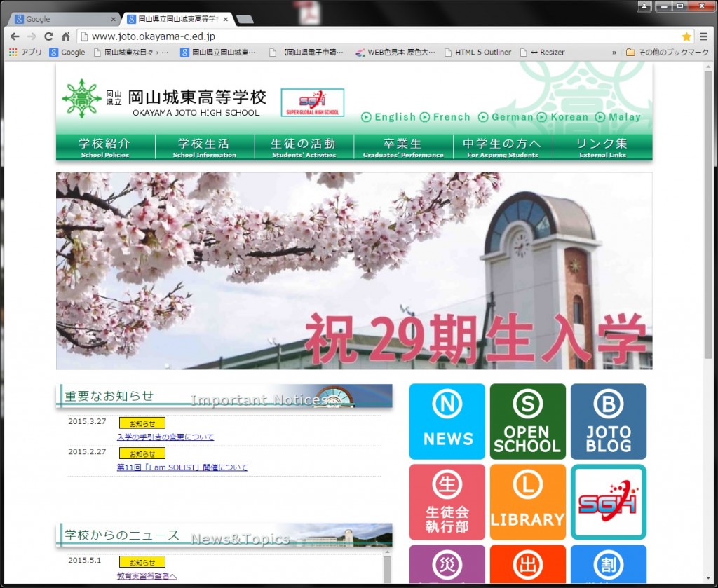The width and height of the screenshot is (718, 588).
Task: Open the OPEN SCHOOL tile
Action: pyautogui.click(x=527, y=421)
